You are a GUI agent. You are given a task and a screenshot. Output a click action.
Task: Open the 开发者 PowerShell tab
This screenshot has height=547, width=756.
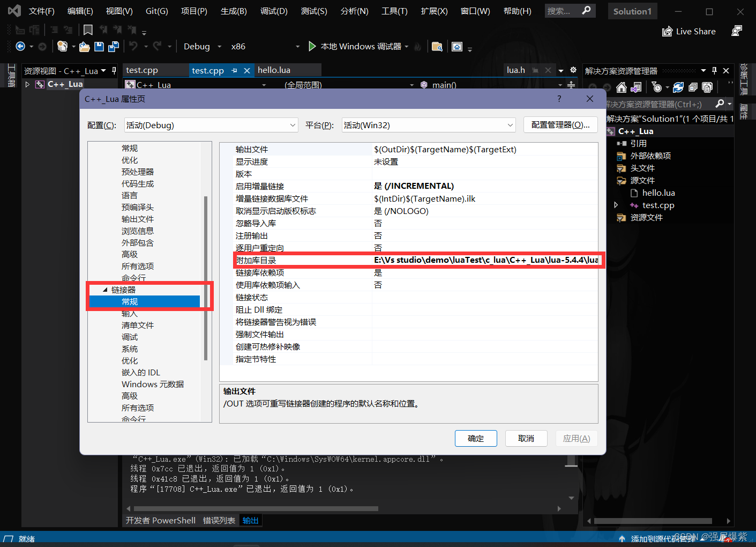click(161, 520)
